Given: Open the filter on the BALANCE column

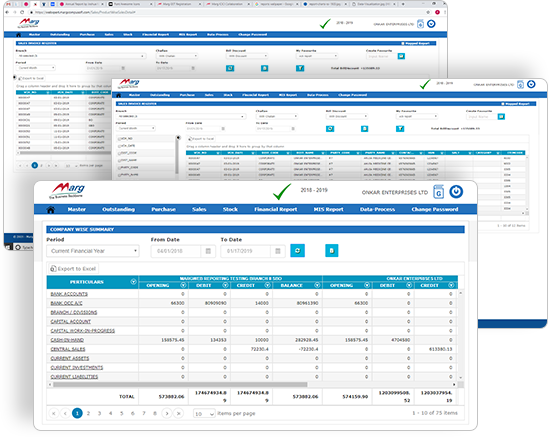Looking at the screenshot, I should (317, 285).
